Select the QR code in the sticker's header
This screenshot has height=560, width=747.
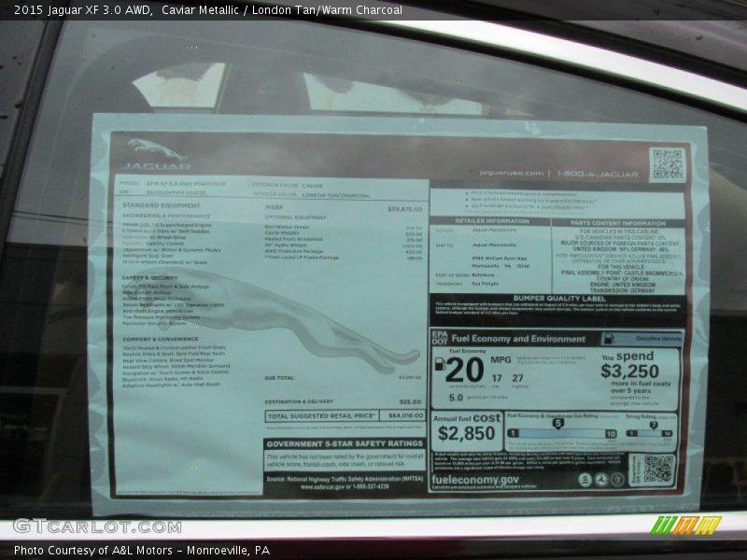667,164
